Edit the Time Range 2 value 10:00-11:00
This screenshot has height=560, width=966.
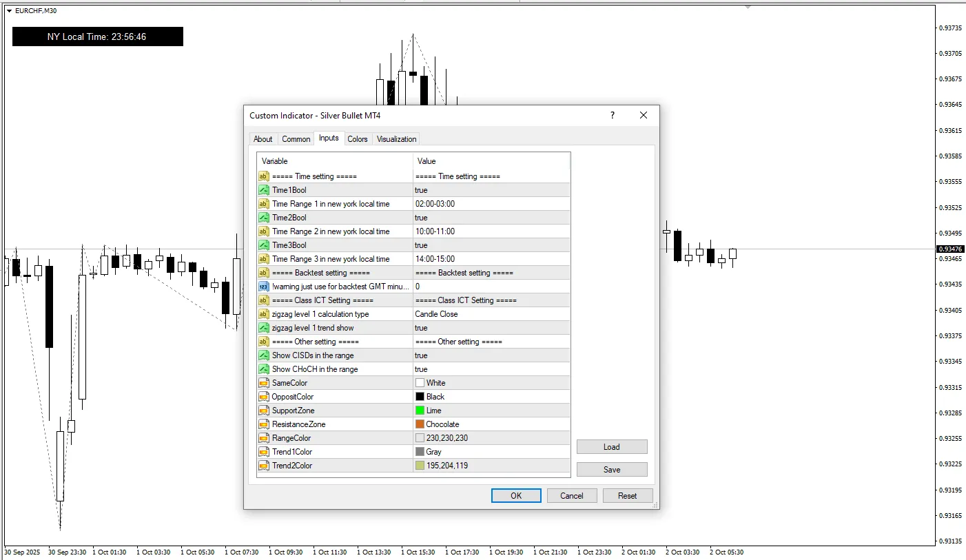tap(491, 231)
